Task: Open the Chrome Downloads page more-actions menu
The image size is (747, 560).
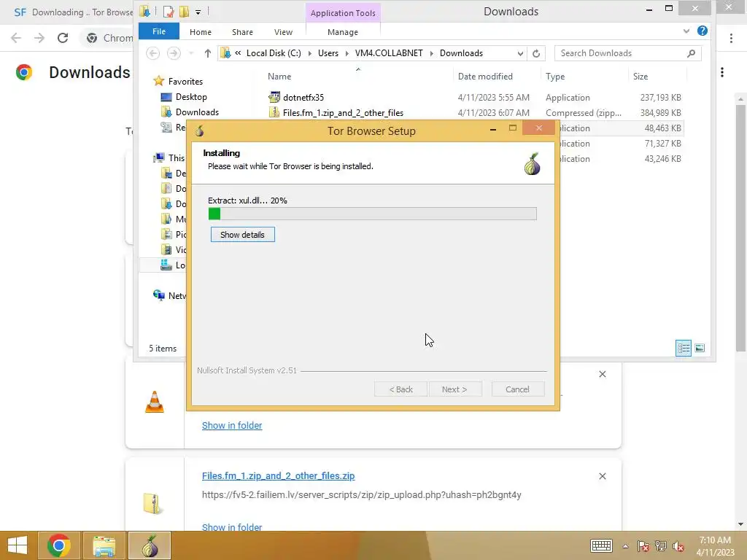Action: 722,72
